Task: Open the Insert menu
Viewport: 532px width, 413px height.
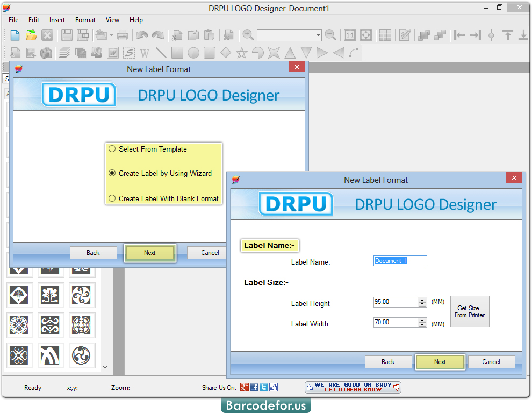Action: click(57, 20)
